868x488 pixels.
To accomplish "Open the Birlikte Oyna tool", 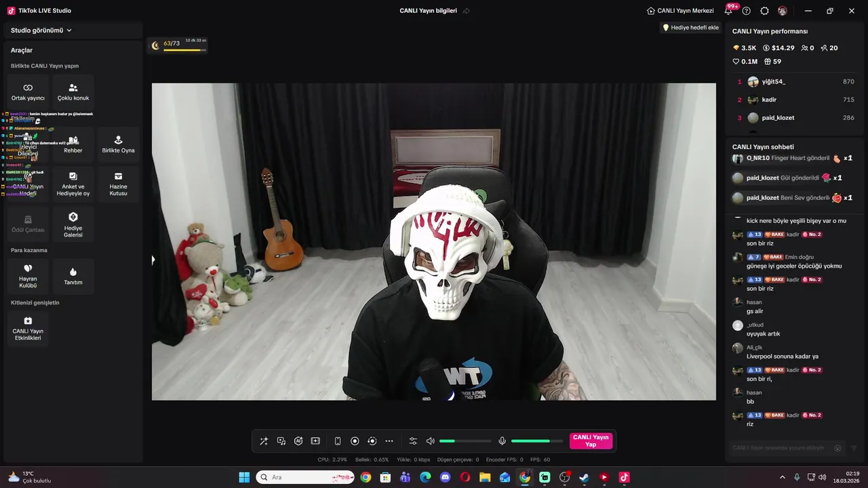I will tap(119, 144).
